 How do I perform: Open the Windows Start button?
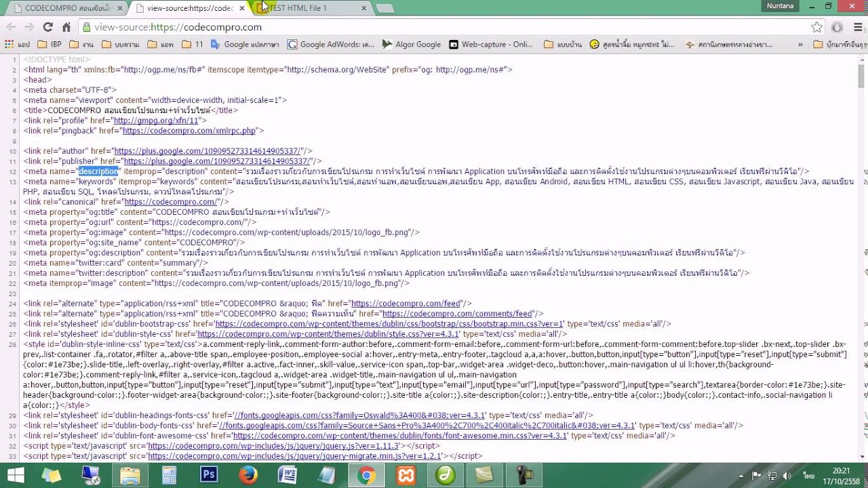pyautogui.click(x=16, y=475)
